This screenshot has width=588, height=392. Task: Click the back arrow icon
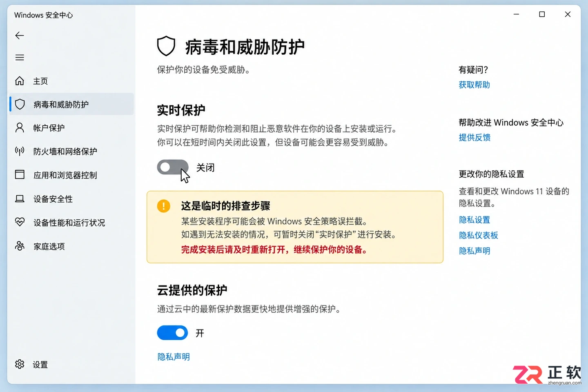(x=20, y=36)
